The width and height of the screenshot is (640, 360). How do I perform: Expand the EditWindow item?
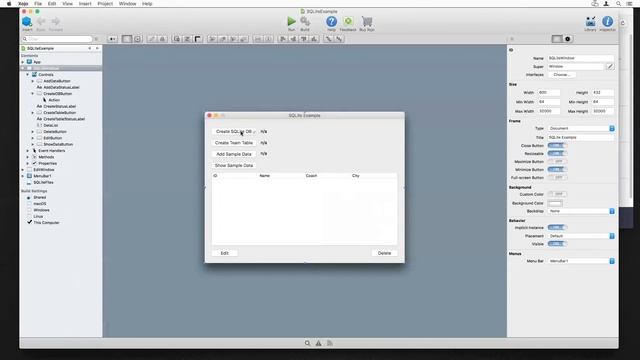point(23,170)
